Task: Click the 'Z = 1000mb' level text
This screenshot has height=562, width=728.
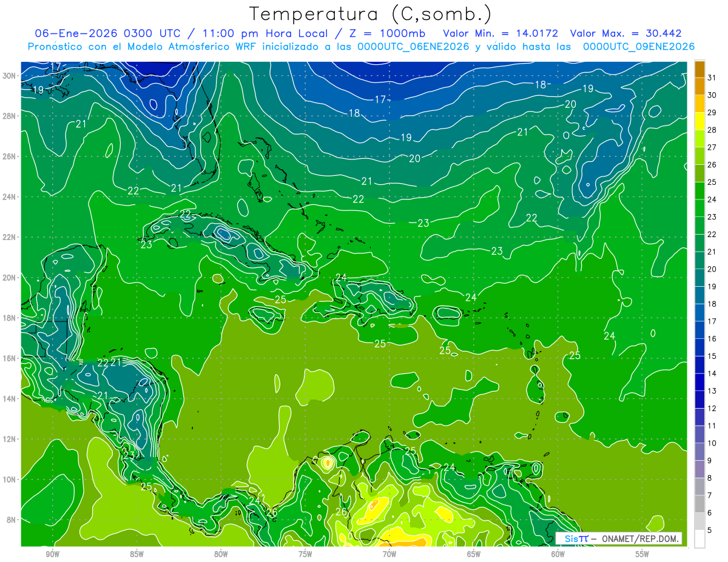Action: tap(387, 33)
